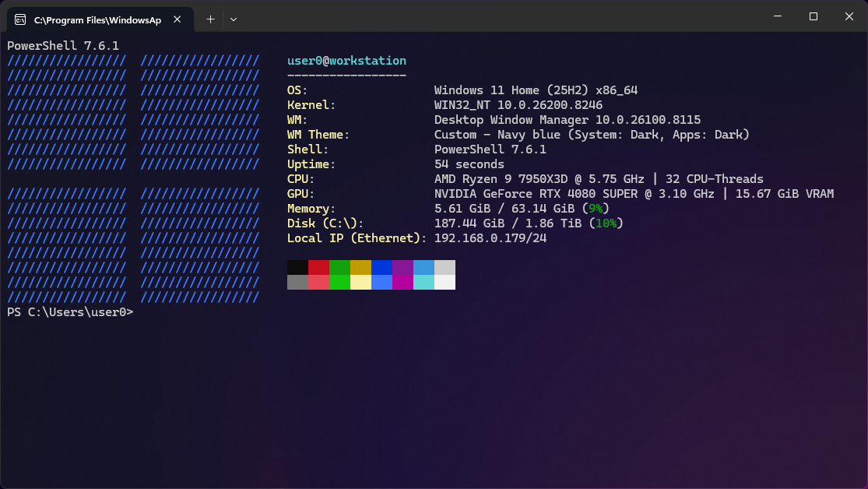The height and width of the screenshot is (489, 868).
Task: Click the 'GPU:' label
Action: [300, 194]
